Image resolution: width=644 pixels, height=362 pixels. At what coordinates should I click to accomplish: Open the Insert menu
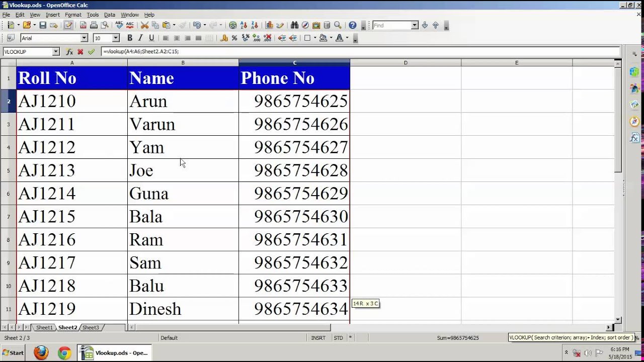coord(52,15)
